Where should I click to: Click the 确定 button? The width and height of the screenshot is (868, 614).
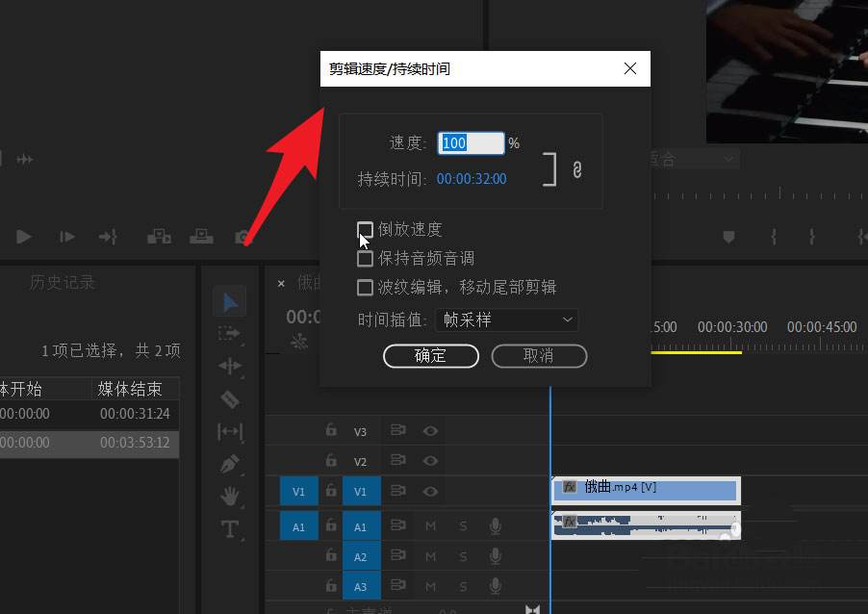click(x=431, y=355)
